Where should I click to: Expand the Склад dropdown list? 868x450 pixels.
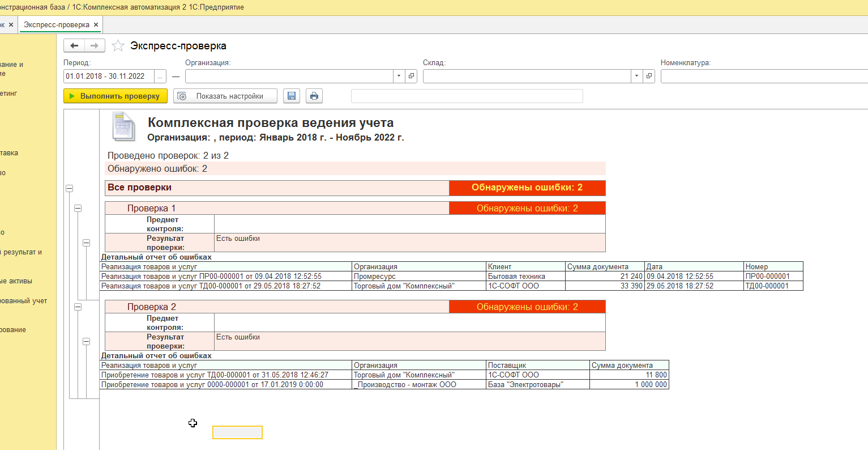(637, 76)
